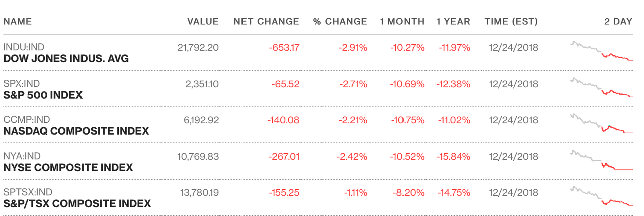Open the NASDAQ COMPOSITE INDEX link
This screenshot has width=644, height=216.
point(76,131)
